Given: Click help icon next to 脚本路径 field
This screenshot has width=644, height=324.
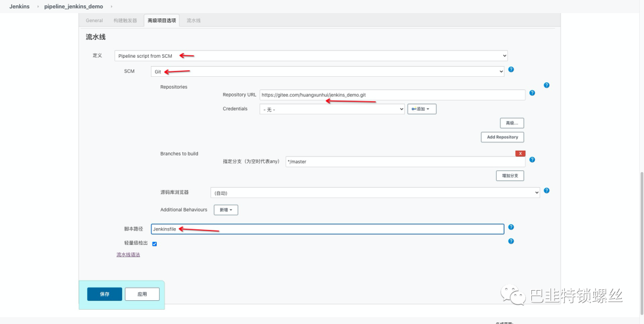Looking at the screenshot, I should [511, 227].
